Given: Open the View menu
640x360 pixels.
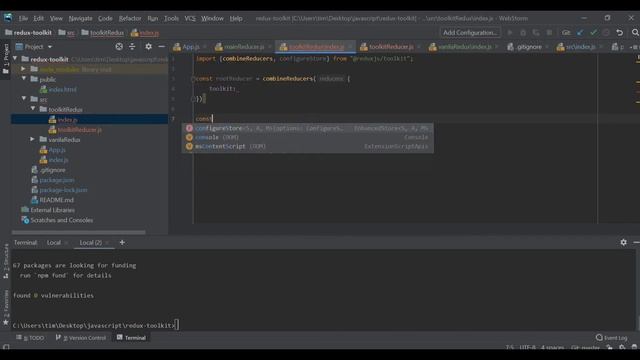Looking at the screenshot, I should pyautogui.click(x=56, y=18).
